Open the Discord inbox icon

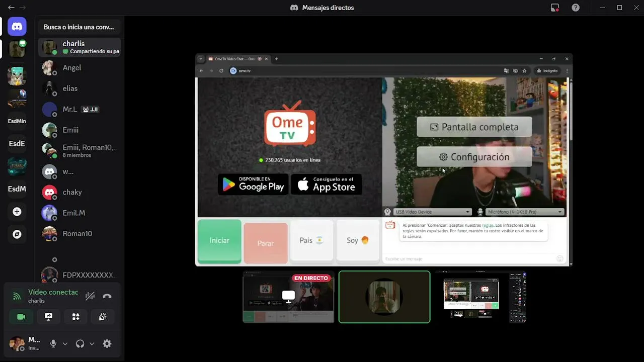[x=555, y=8]
